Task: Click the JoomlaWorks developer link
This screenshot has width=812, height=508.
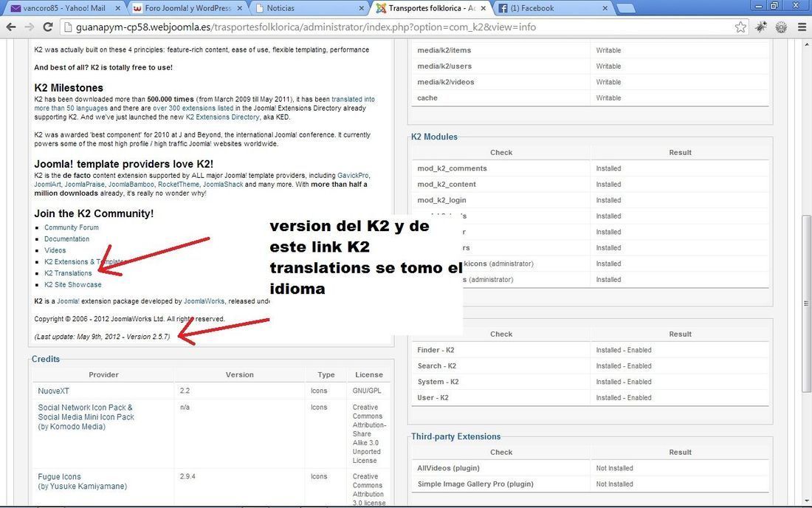Action: coord(204,301)
